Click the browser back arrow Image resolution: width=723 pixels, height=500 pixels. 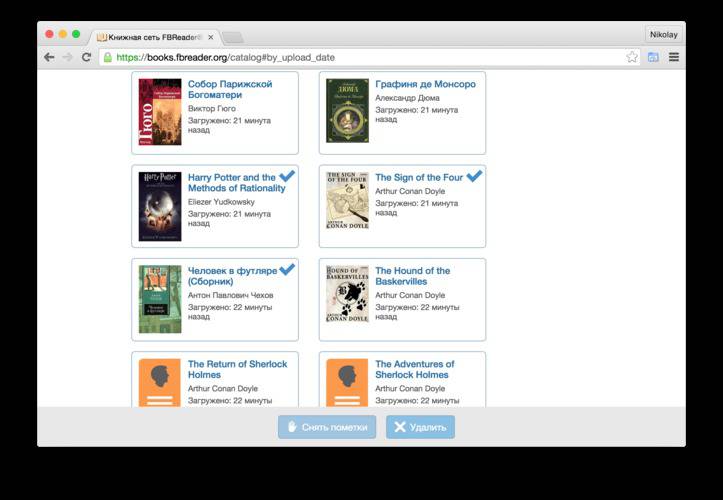[49, 57]
